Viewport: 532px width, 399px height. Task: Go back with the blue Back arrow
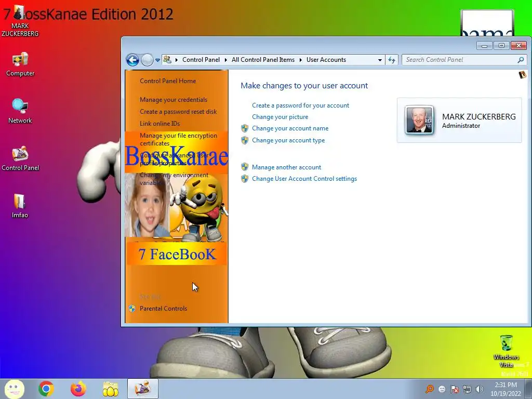(132, 60)
